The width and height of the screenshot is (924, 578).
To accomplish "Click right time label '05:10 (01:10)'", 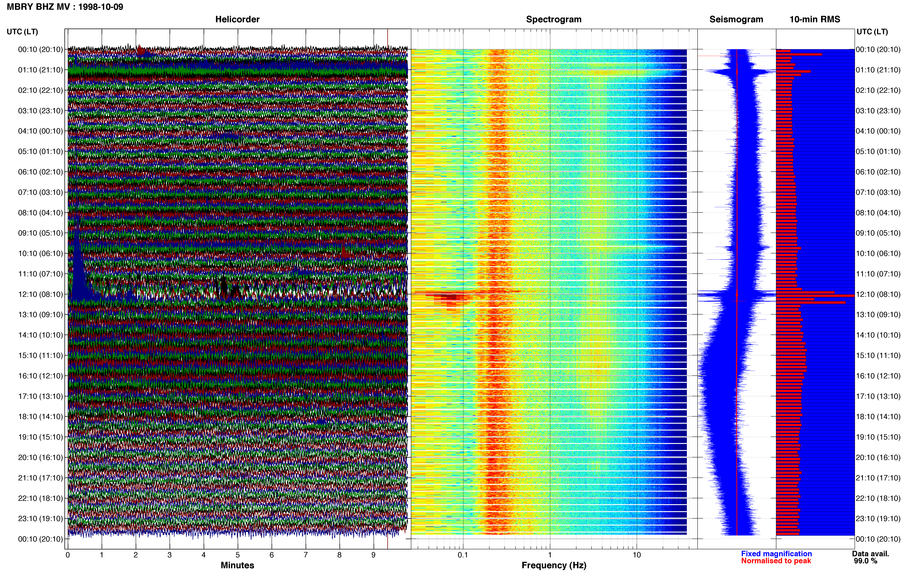I will pyautogui.click(x=878, y=151).
